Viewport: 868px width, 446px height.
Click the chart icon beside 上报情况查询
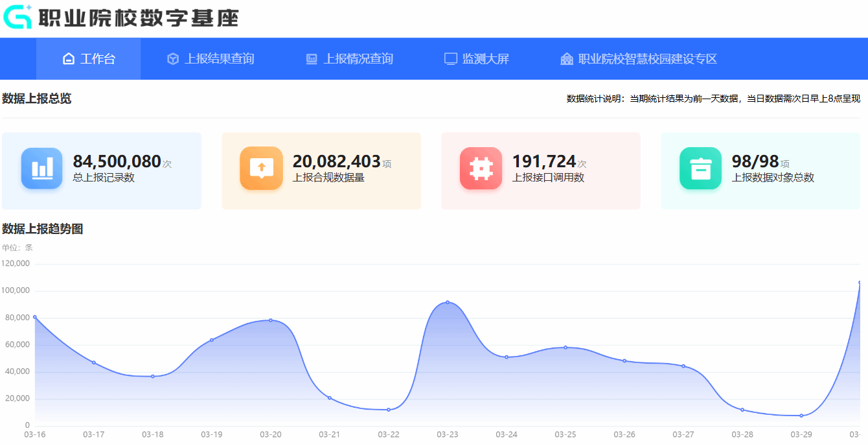pos(312,59)
